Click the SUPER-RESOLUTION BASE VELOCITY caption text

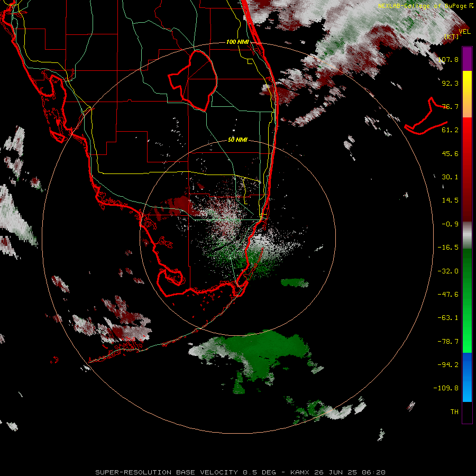241,472
